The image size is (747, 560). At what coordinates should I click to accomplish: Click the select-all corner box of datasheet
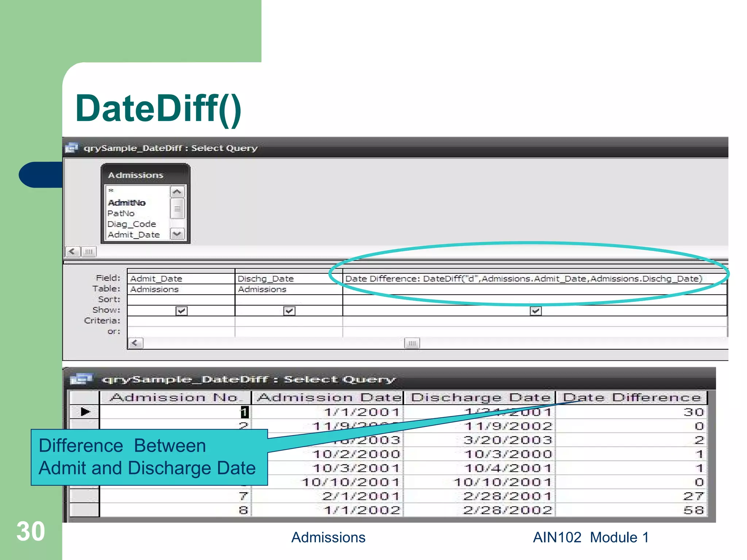pyautogui.click(x=85, y=397)
